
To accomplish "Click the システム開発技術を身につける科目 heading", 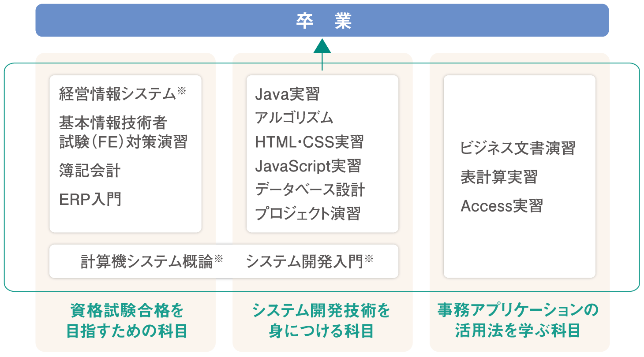I will tap(322, 320).
